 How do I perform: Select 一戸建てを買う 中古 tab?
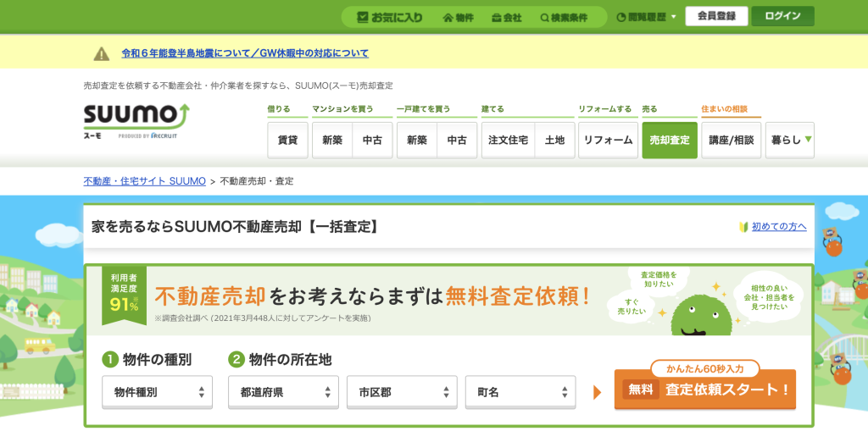pos(457,140)
